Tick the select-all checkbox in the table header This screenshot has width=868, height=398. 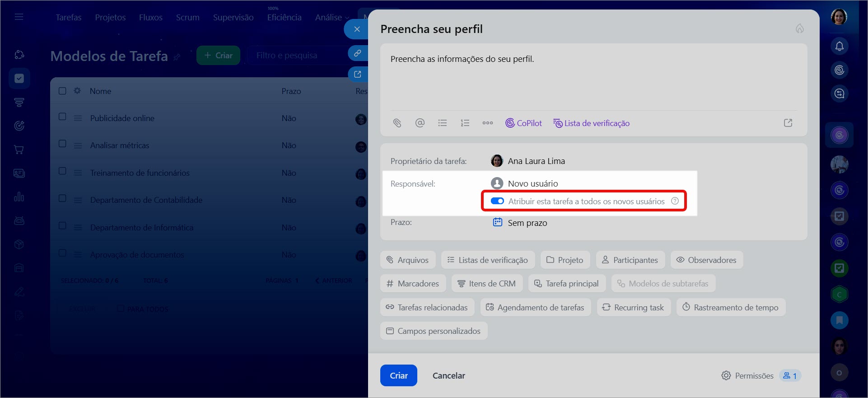63,91
